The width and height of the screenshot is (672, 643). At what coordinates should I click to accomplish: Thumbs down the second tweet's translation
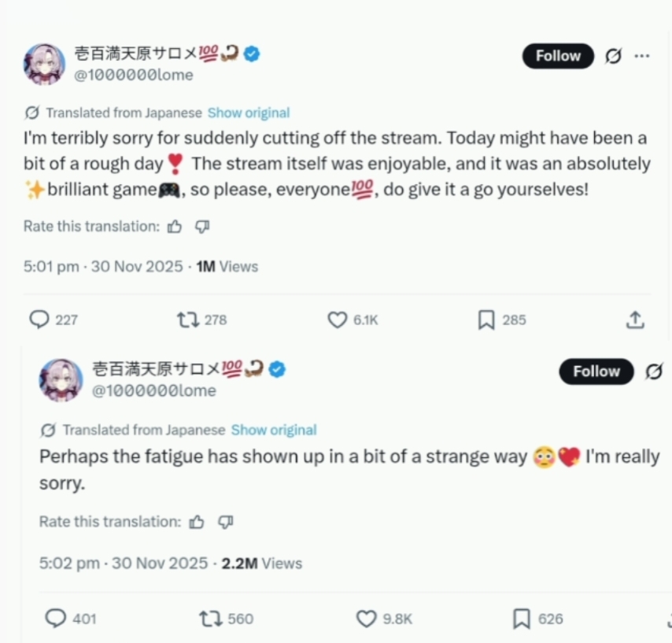pos(225,522)
